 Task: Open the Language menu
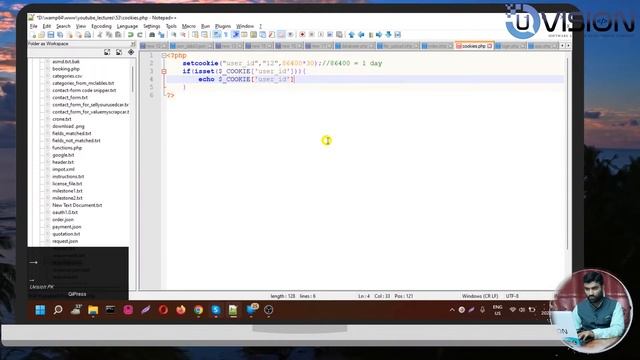click(x=127, y=26)
